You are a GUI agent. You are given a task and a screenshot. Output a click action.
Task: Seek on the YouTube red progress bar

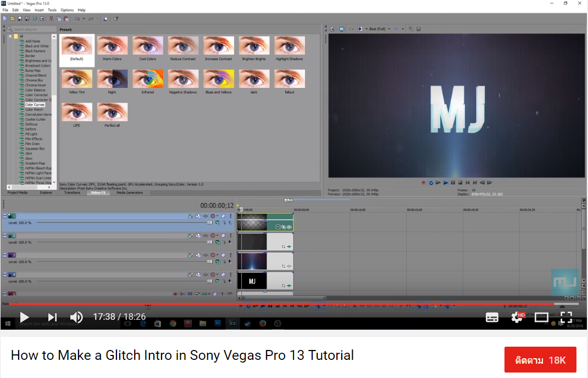[293, 304]
